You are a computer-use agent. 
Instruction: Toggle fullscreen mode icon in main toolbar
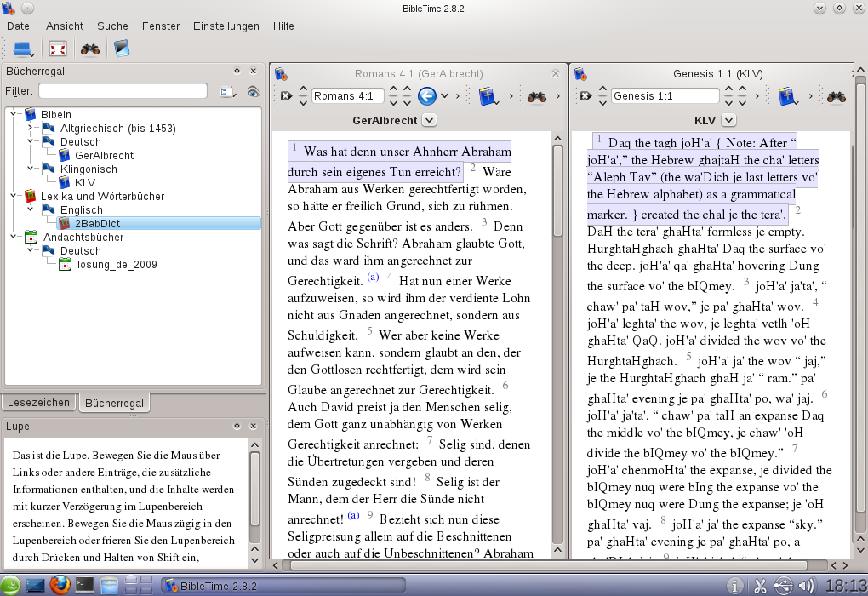point(57,49)
